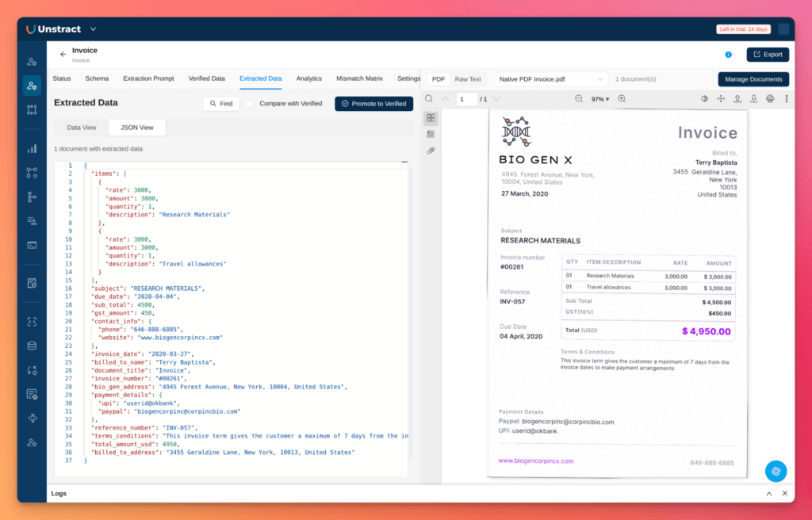Open the hierarchy tree sidebar icon
Image resolution: width=812 pixels, height=520 pixels.
pos(32,197)
